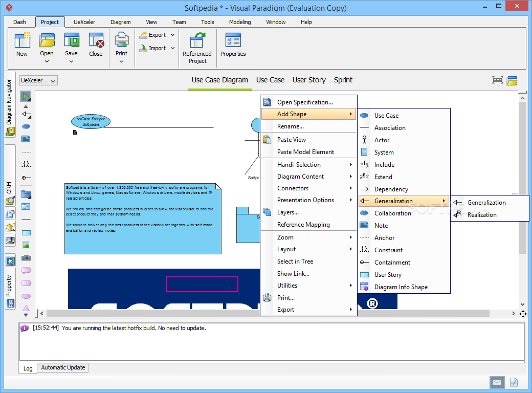Click the Open project icon
The height and width of the screenshot is (393, 532).
tap(47, 40)
